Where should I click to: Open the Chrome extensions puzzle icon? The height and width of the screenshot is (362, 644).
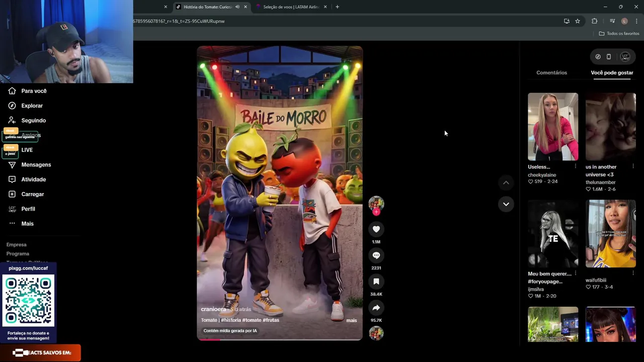pyautogui.click(x=594, y=21)
